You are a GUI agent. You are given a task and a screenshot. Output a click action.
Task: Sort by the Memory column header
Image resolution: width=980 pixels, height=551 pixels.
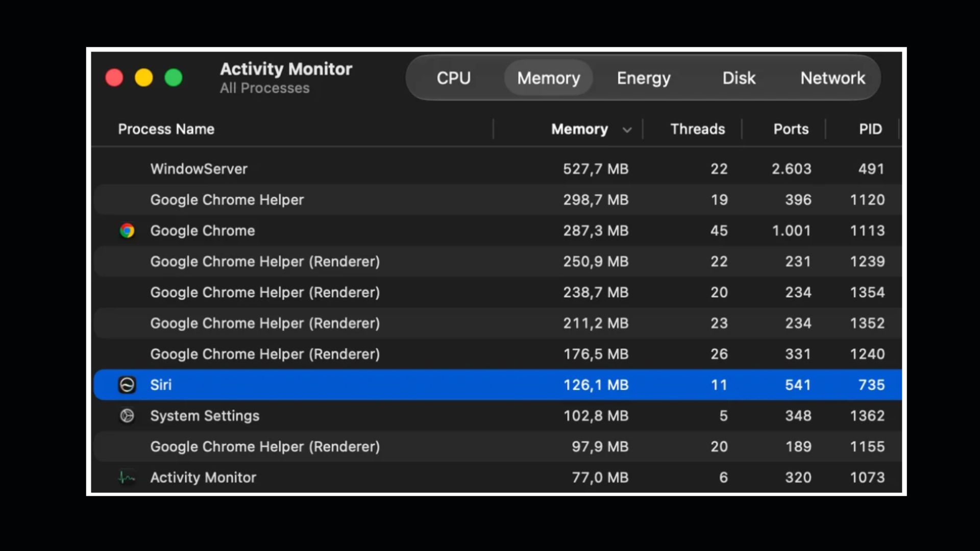(579, 129)
